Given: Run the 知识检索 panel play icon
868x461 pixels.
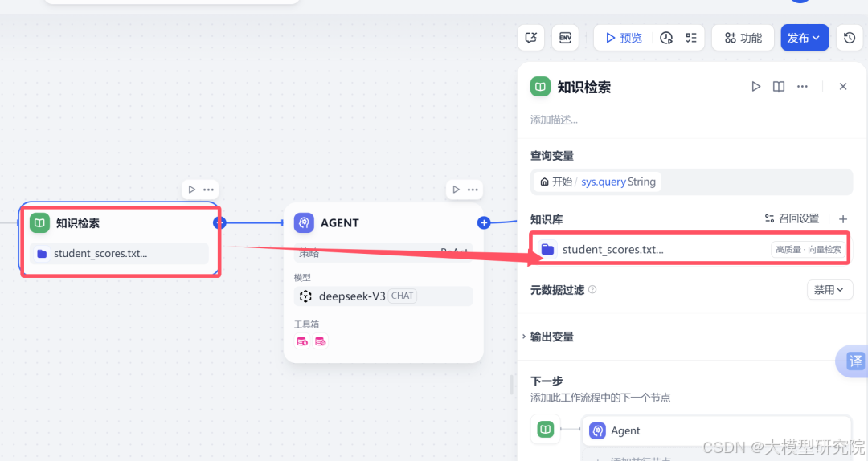Looking at the screenshot, I should click(x=755, y=86).
